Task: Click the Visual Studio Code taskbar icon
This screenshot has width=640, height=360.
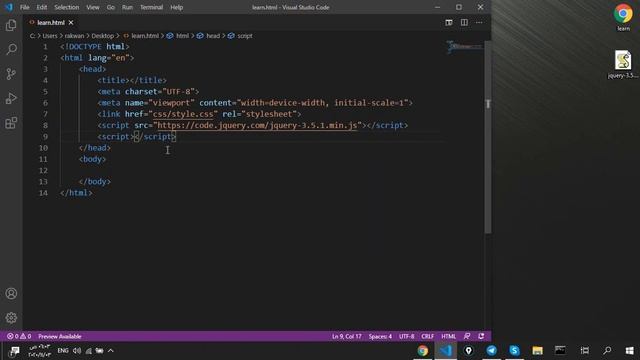Action: [445, 351]
